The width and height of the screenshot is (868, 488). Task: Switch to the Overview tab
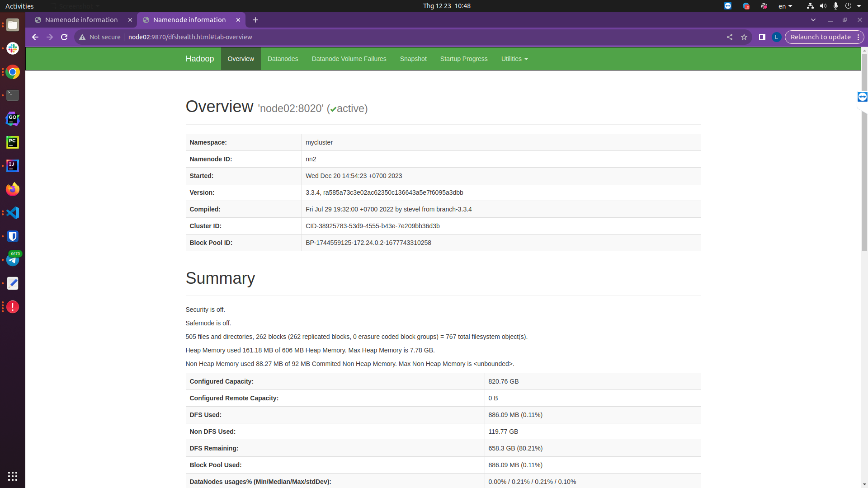coord(241,59)
